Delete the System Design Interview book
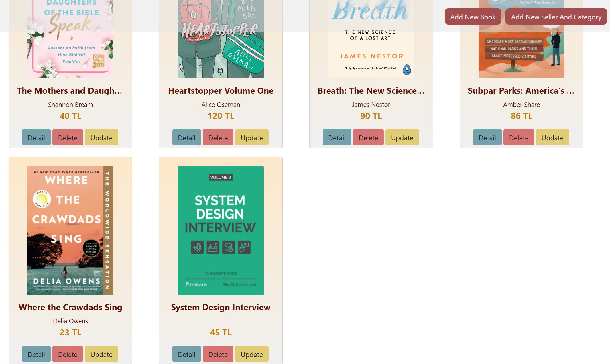Screen dimensions: 610x364 (218, 354)
